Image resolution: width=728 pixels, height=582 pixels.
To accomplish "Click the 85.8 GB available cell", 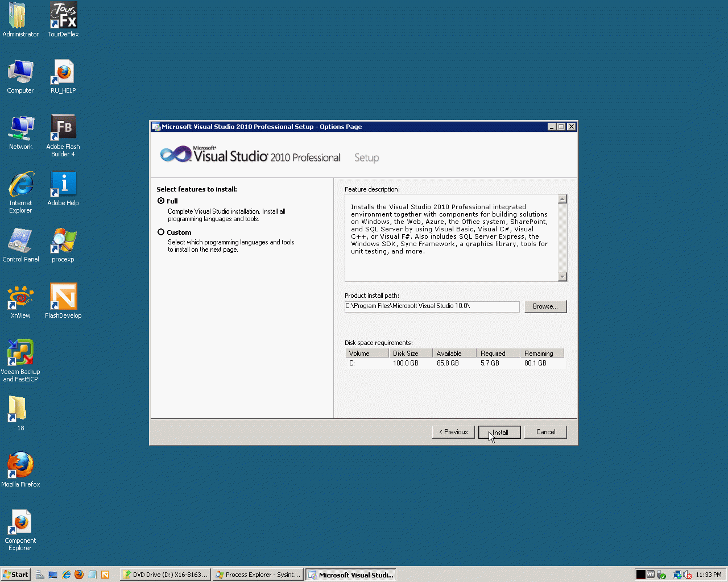I will 448,363.
